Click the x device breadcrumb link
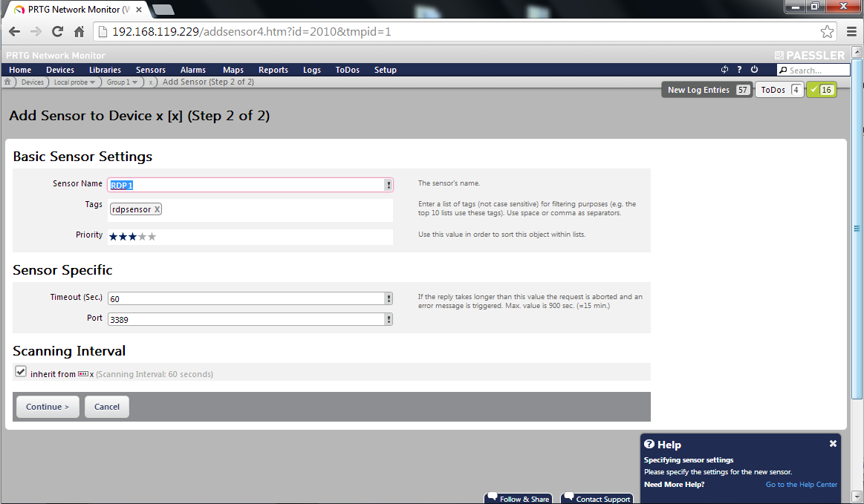This screenshot has width=864, height=504. 150,82
